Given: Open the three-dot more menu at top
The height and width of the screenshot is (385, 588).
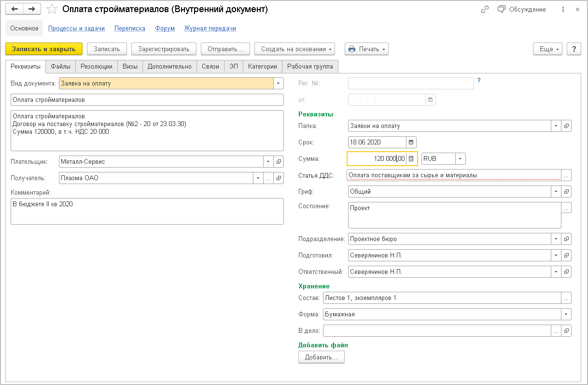Looking at the screenshot, I should (563, 10).
